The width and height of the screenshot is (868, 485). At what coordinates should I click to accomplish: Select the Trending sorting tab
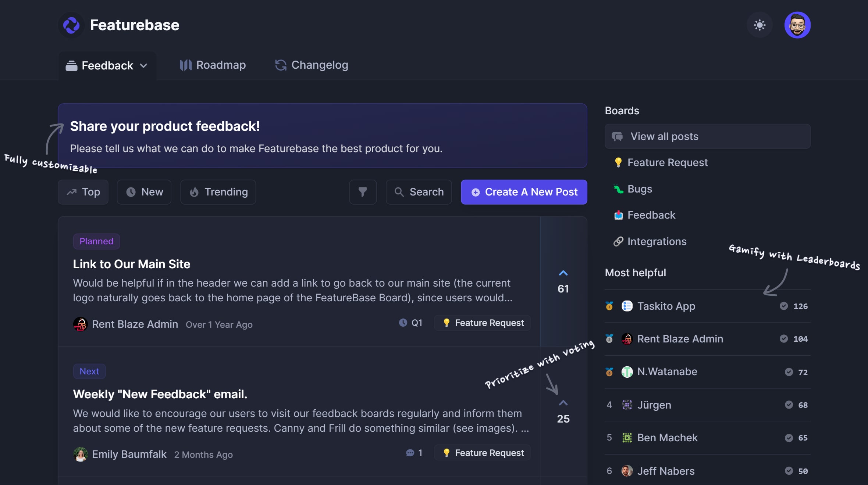(x=218, y=192)
